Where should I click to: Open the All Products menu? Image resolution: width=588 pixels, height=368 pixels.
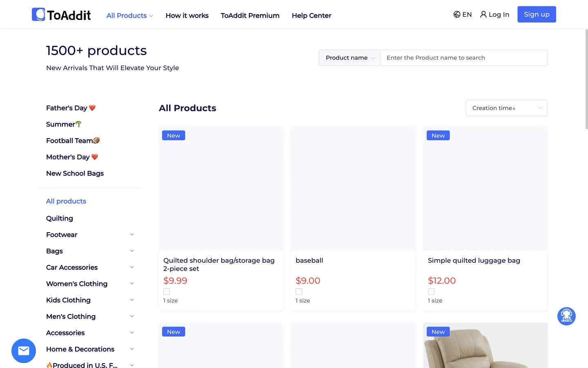coord(129,16)
